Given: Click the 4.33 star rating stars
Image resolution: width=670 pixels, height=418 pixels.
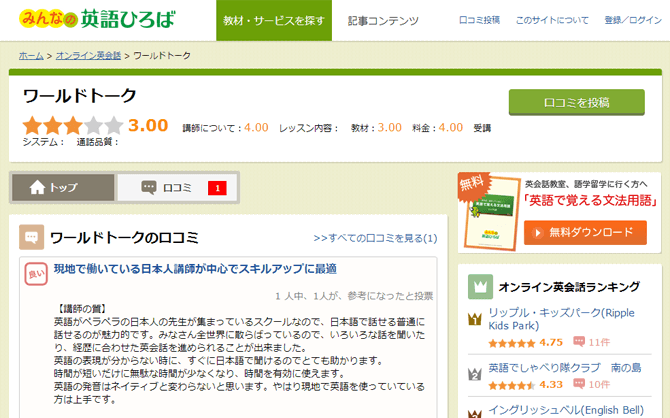Looking at the screenshot, I should pyautogui.click(x=511, y=386).
